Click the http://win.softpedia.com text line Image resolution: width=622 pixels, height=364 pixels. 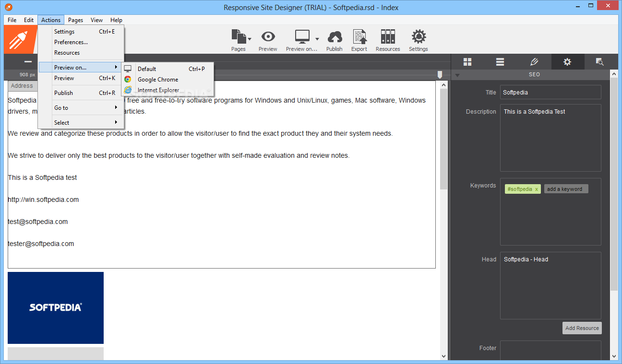click(43, 200)
